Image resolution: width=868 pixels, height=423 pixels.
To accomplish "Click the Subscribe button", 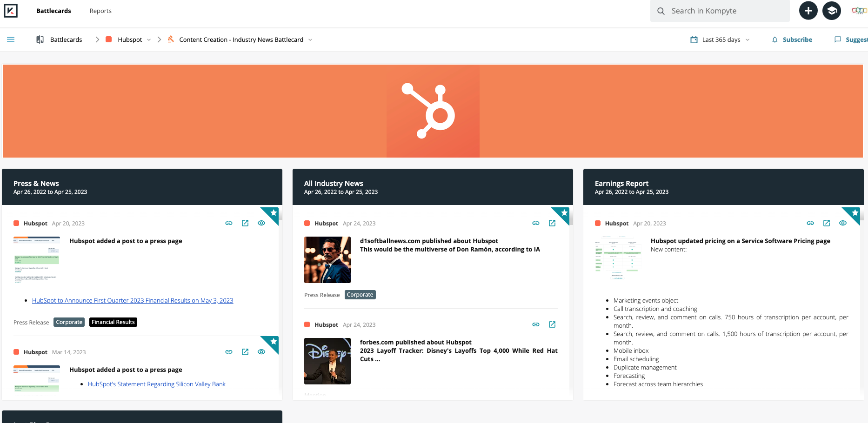I will [x=797, y=40].
